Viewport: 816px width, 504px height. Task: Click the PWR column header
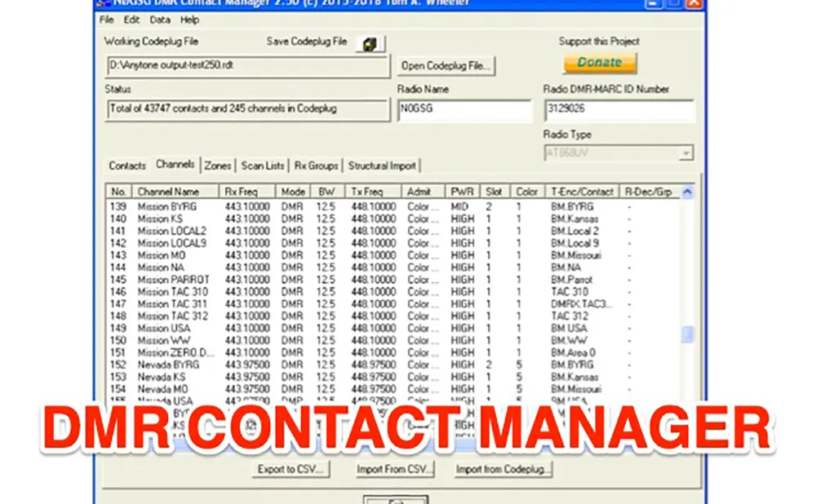tap(462, 192)
